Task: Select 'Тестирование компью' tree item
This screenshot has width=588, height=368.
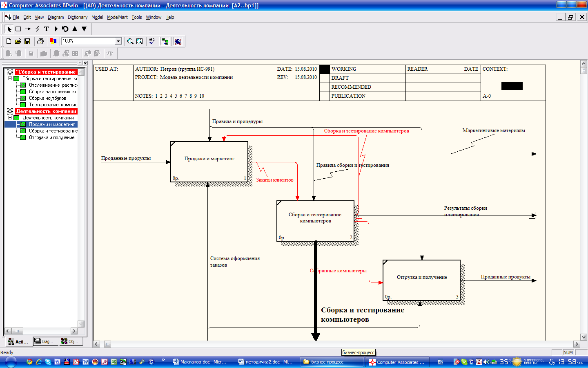Action: (53, 105)
